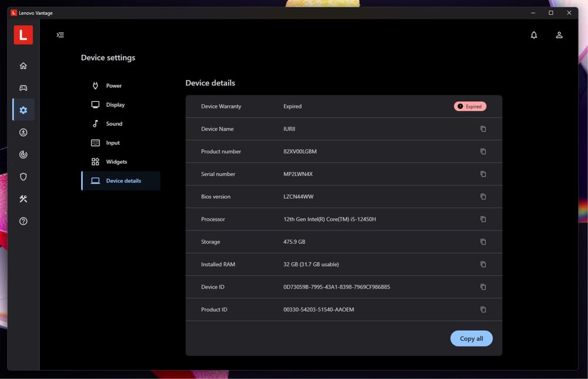The height and width of the screenshot is (379, 588).
Task: Click the Copy all button
Action: [471, 338]
